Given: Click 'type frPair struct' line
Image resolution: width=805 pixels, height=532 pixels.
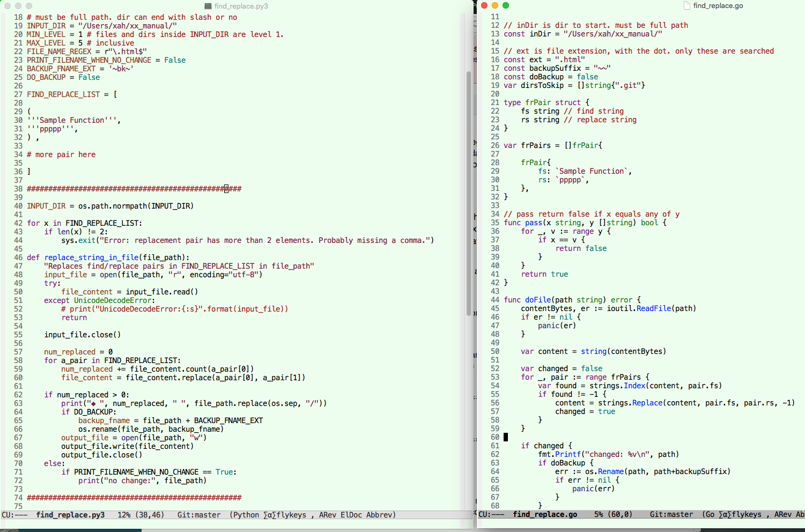Looking at the screenshot, I should point(546,102).
